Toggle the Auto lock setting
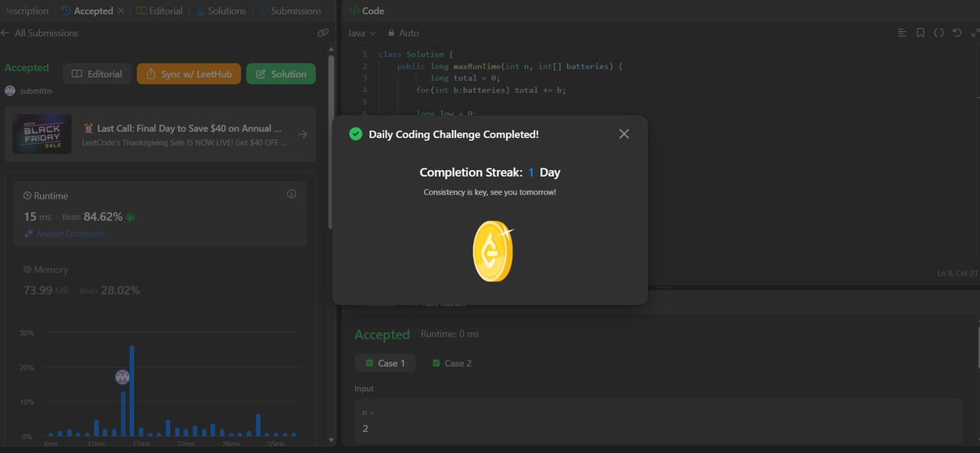 tap(403, 34)
